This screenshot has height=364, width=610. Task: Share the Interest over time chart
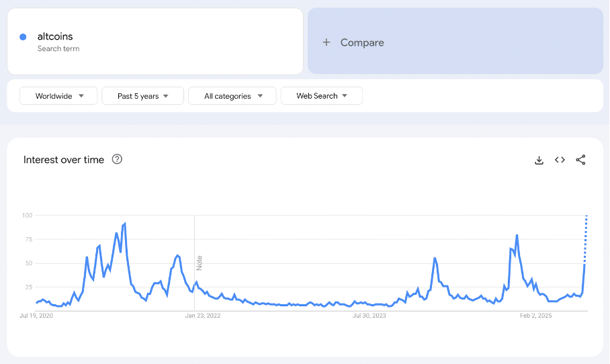pos(581,160)
